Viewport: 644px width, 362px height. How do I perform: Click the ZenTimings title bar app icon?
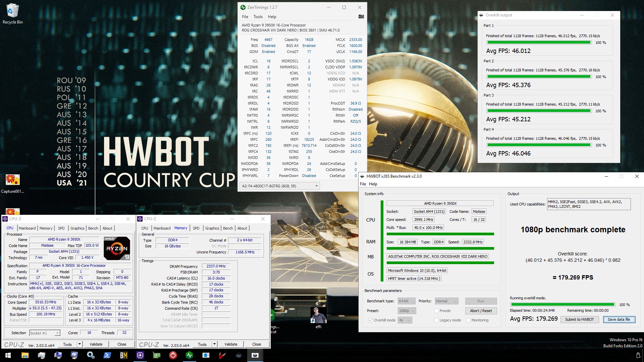click(x=243, y=7)
